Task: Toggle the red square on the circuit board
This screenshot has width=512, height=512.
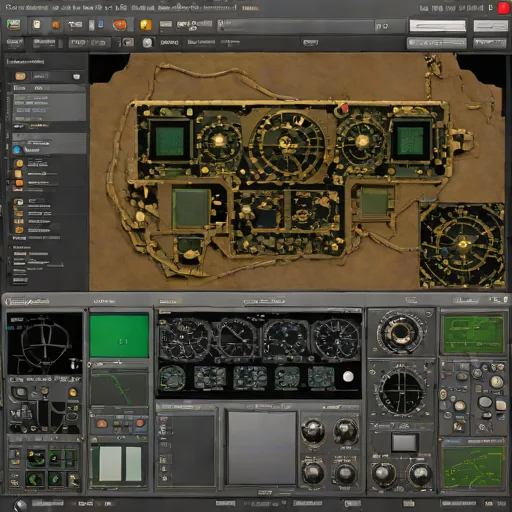Action: pyautogui.click(x=344, y=108)
